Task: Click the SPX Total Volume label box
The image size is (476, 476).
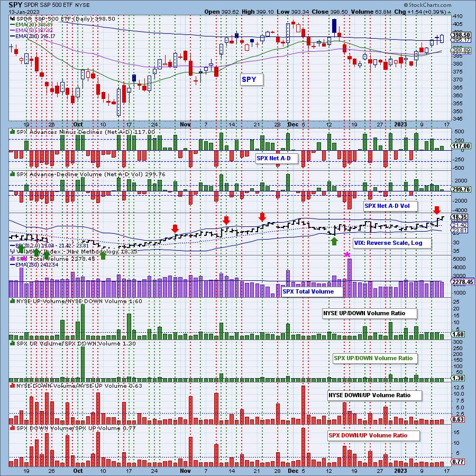Action: tap(312, 291)
